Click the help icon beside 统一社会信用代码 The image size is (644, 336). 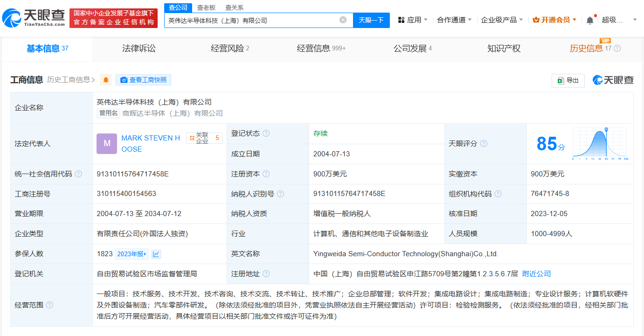(78, 174)
